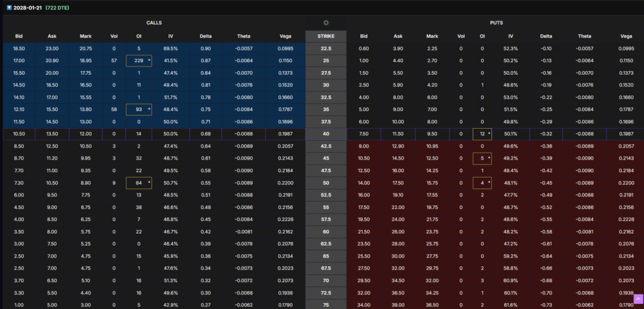
Task: Click the purple scroll-to-top arrow button
Action: [x=638, y=300]
